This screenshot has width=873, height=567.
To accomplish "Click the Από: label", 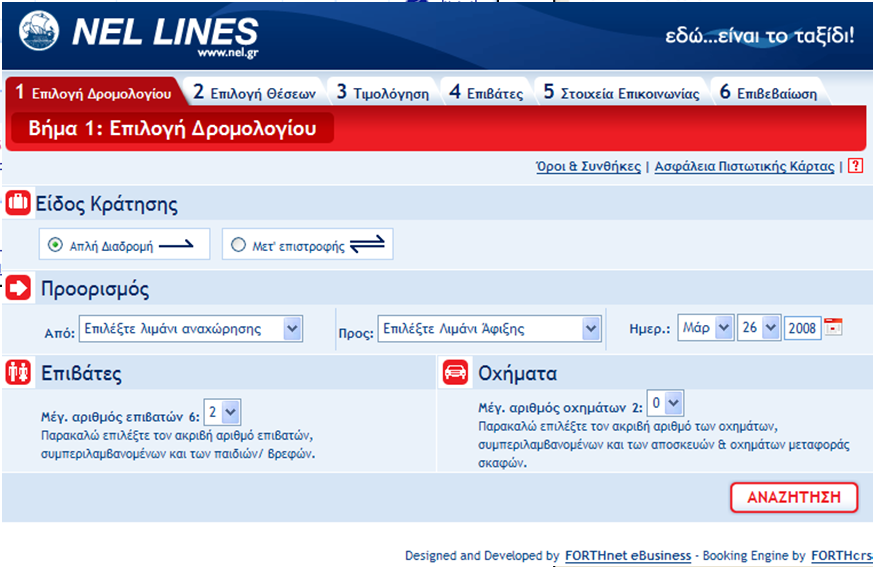I will [x=60, y=333].
